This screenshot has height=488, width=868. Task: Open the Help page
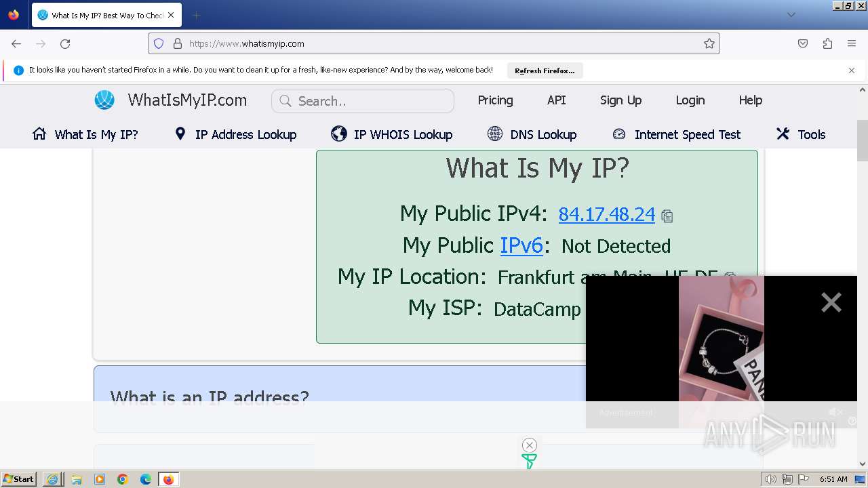click(x=750, y=100)
